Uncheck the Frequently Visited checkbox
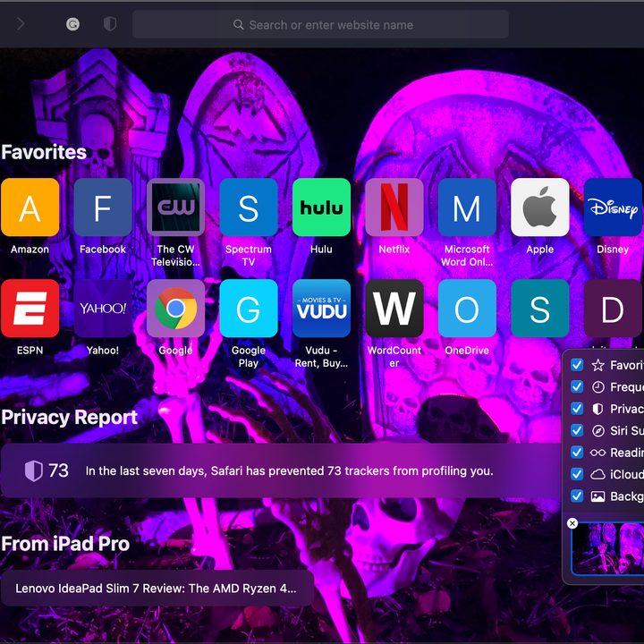This screenshot has width=644, height=644. 577,386
